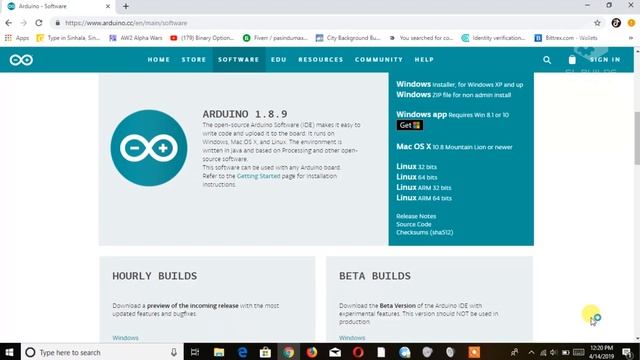Image resolution: width=640 pixels, height=360 pixels.
Task: Download Windows ZIP file for non admin
Action: [x=453, y=95]
